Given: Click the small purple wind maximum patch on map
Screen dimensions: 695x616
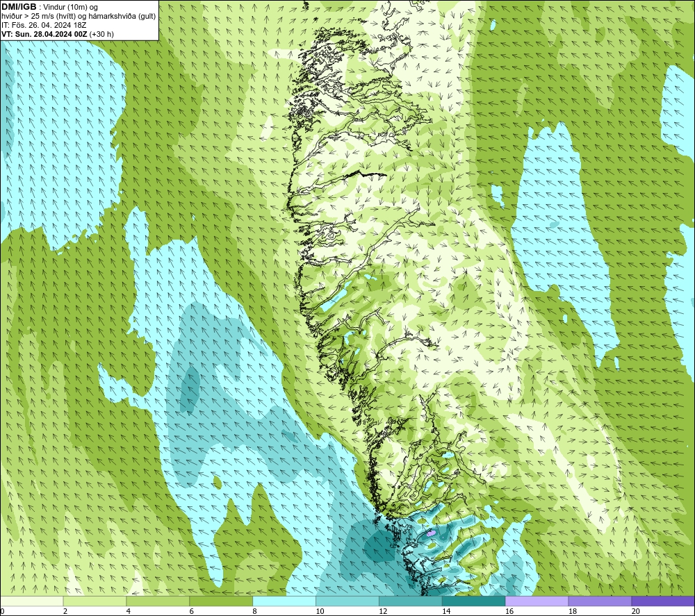Looking at the screenshot, I should (430, 533).
